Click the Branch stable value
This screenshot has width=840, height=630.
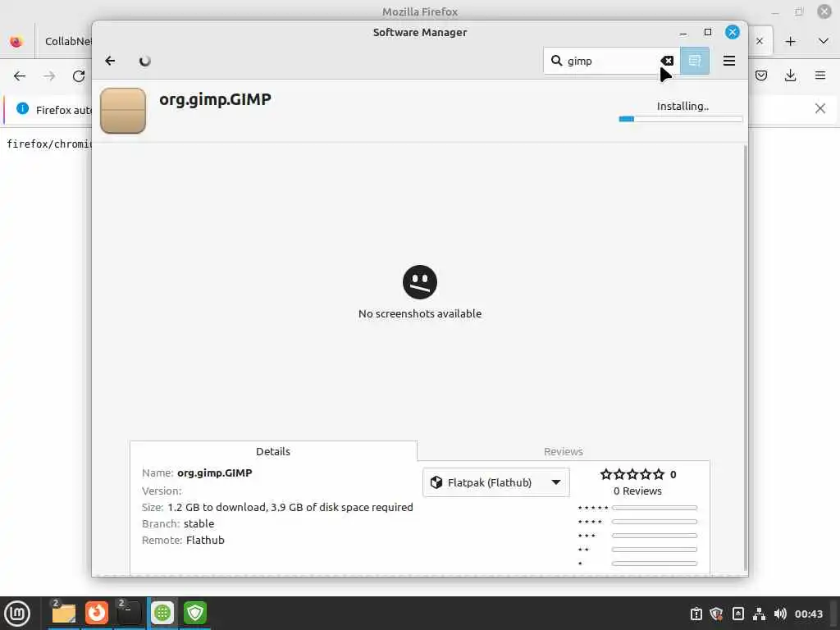[x=199, y=523]
